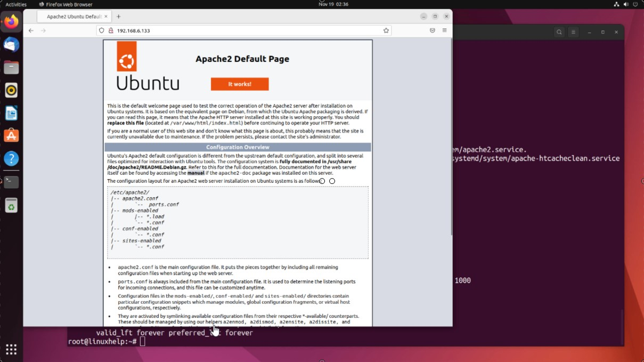Minimize the Firefox window
The width and height of the screenshot is (644, 362).
423,17
